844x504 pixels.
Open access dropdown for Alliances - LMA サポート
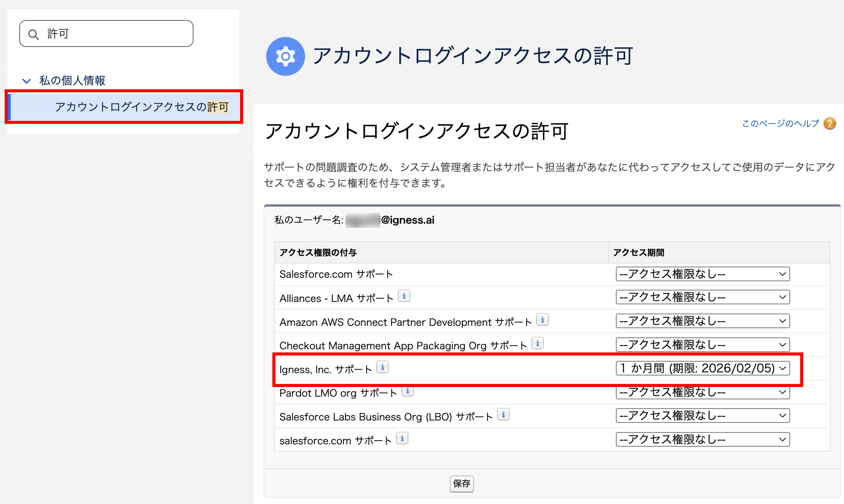click(702, 297)
